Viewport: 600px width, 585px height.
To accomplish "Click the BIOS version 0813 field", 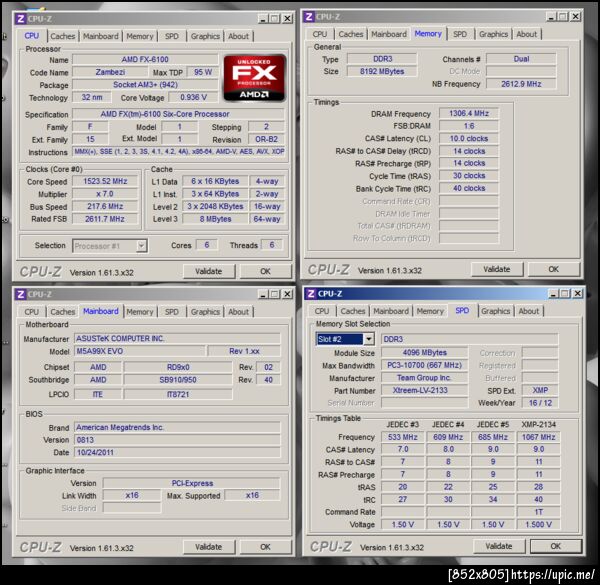I will [x=177, y=440].
